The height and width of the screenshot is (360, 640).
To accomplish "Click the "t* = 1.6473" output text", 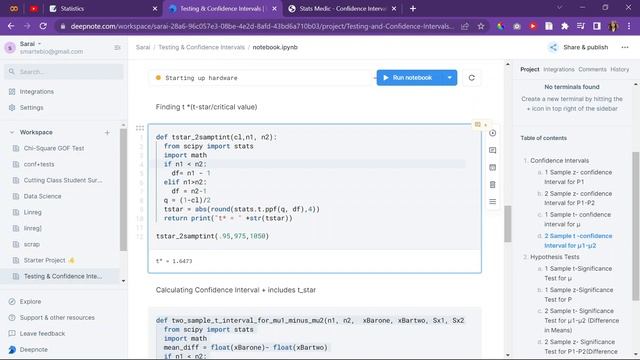I will (x=174, y=261).
